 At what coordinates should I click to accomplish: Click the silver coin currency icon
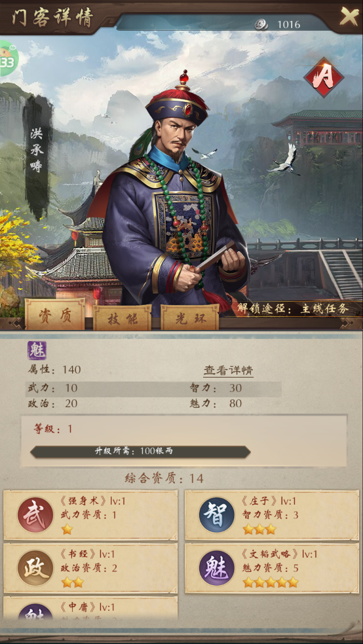click(x=261, y=25)
